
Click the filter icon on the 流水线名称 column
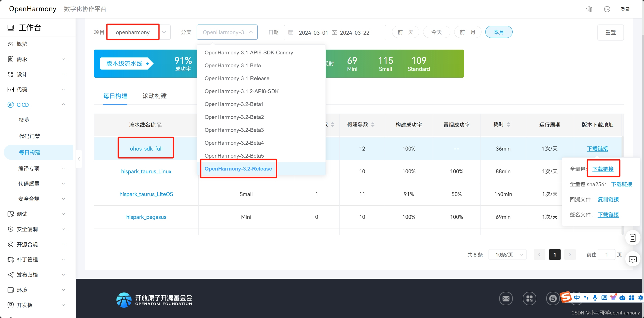click(160, 125)
